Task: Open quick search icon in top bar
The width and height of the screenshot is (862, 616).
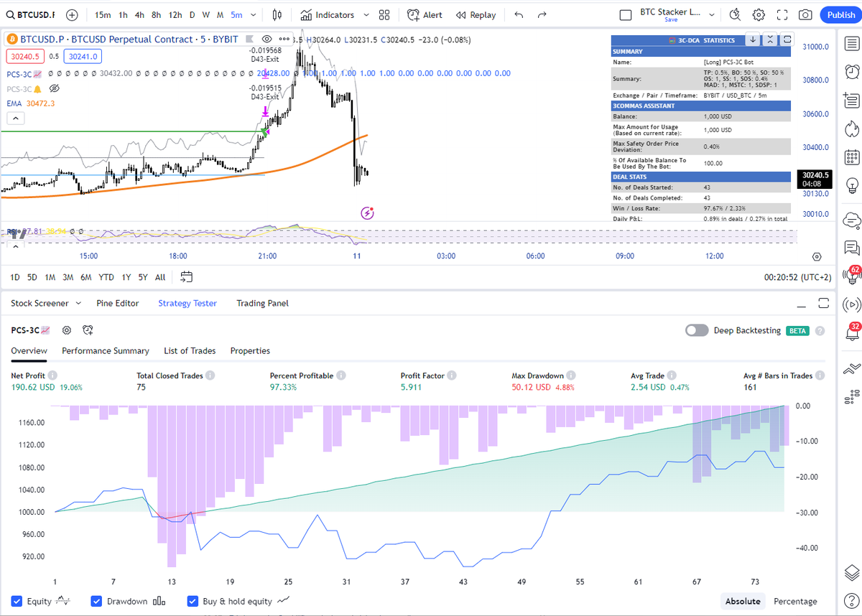Action: [734, 14]
